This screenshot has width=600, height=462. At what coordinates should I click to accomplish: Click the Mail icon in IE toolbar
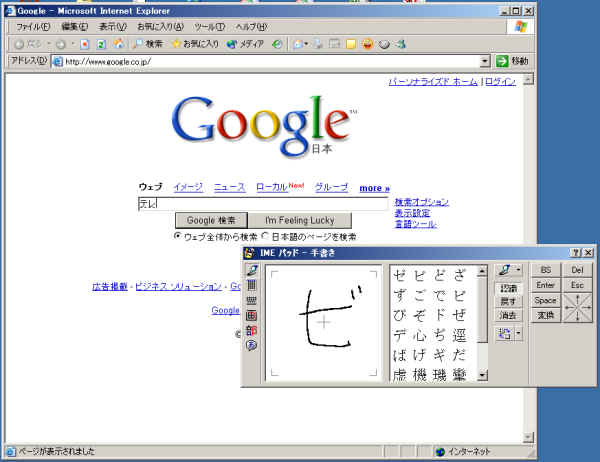click(x=298, y=44)
